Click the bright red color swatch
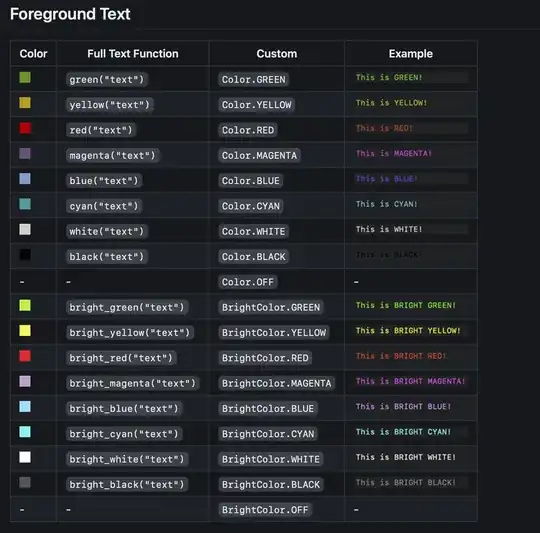The image size is (540, 533). pos(25,356)
